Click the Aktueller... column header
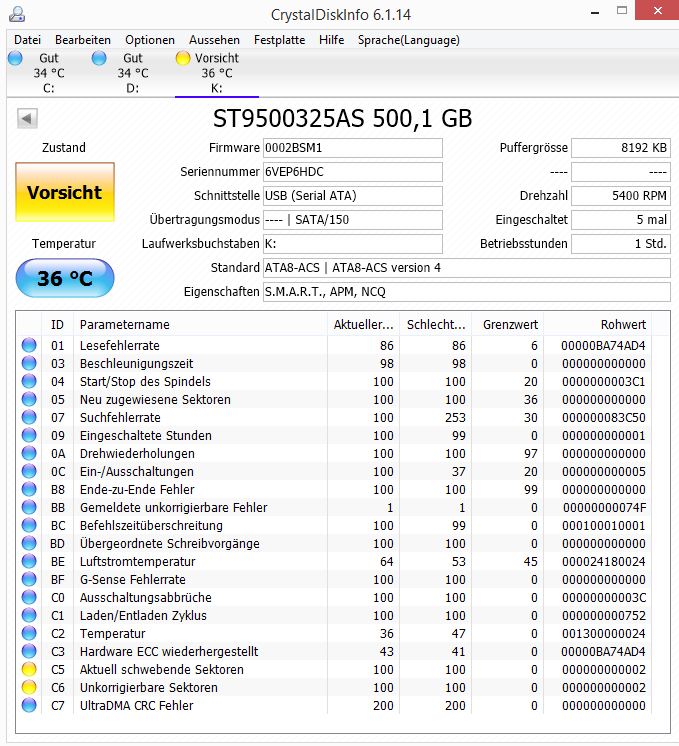679x746 pixels. point(364,324)
